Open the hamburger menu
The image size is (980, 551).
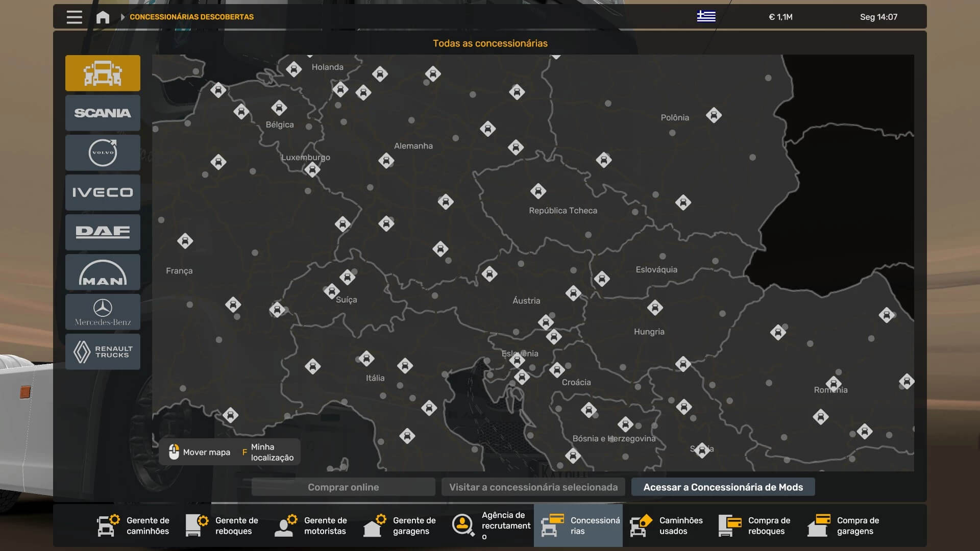tap(74, 17)
